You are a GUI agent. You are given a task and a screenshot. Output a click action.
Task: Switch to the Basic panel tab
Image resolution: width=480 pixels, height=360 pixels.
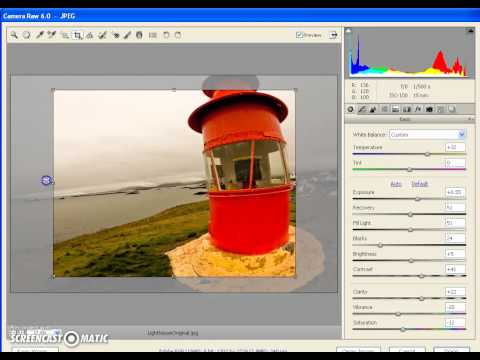coord(351,109)
